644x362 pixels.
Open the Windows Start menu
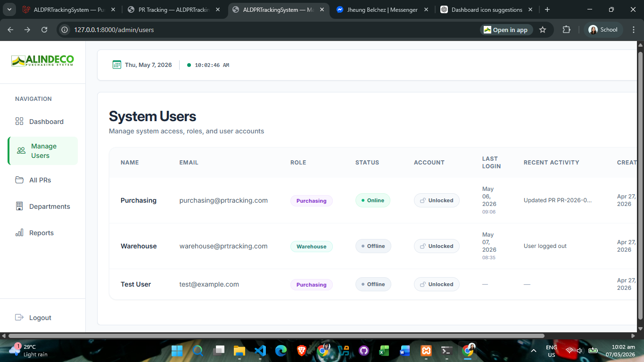pos(177,351)
